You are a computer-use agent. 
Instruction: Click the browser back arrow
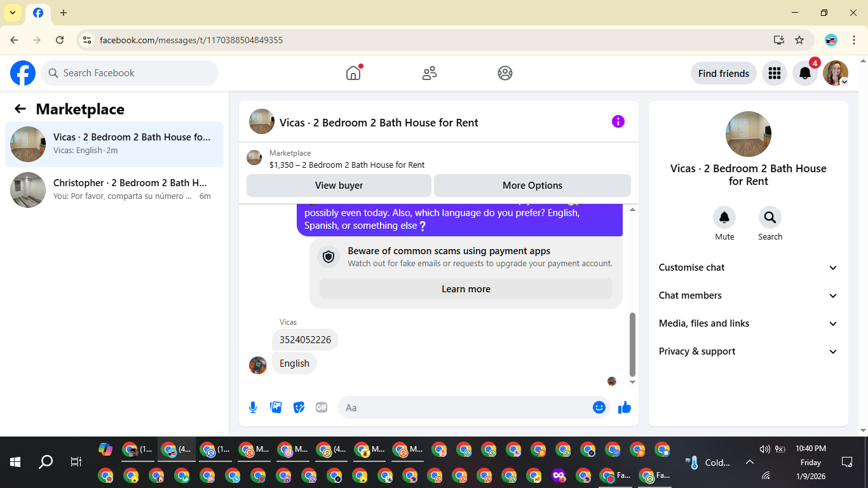pyautogui.click(x=14, y=40)
